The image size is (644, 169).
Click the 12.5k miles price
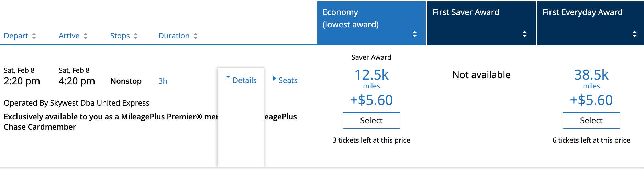coord(371,75)
